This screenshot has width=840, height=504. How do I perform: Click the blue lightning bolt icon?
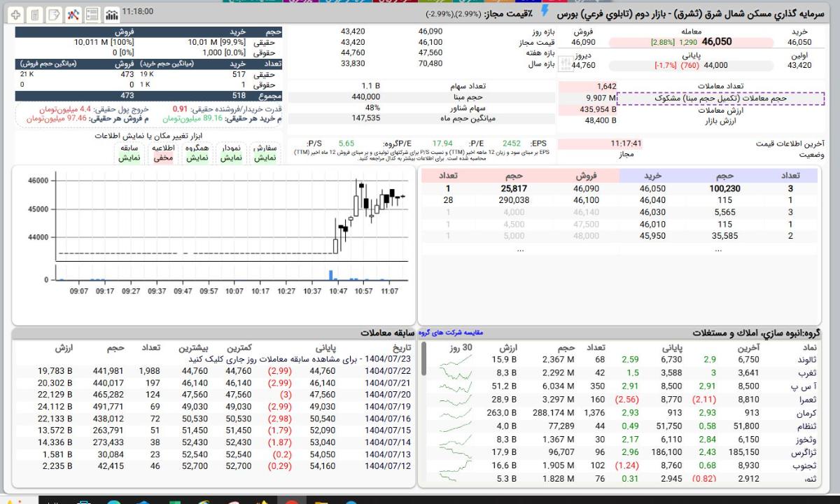click(544, 12)
